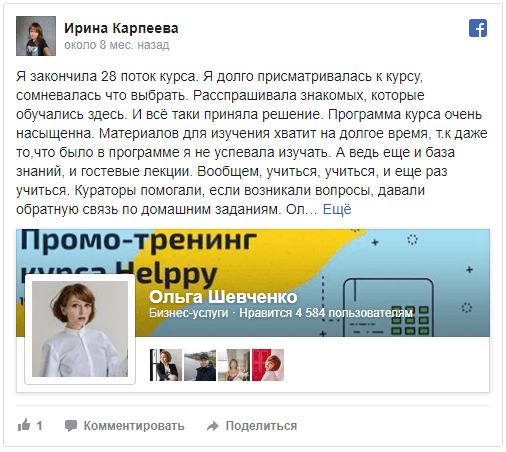Click the thumbs-up like icon
Viewport: 506px width, 452px height.
click(x=24, y=425)
